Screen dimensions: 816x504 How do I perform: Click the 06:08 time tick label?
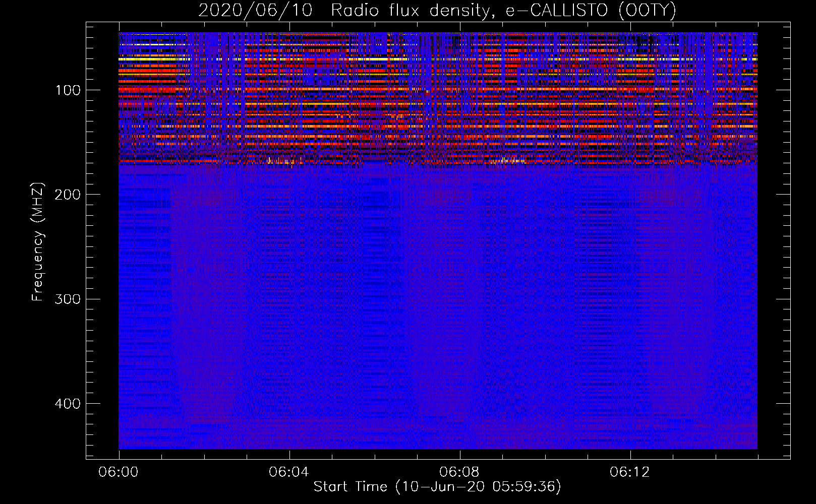tap(459, 472)
